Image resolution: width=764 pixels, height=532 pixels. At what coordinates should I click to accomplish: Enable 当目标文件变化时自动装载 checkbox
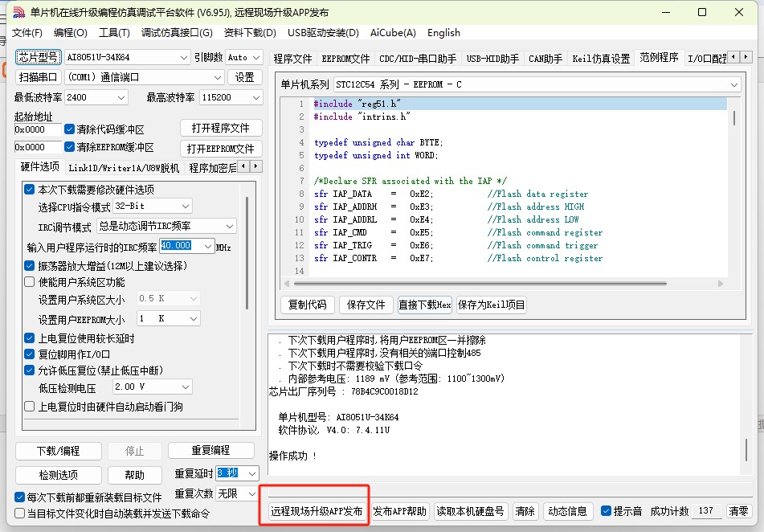[x=19, y=513]
